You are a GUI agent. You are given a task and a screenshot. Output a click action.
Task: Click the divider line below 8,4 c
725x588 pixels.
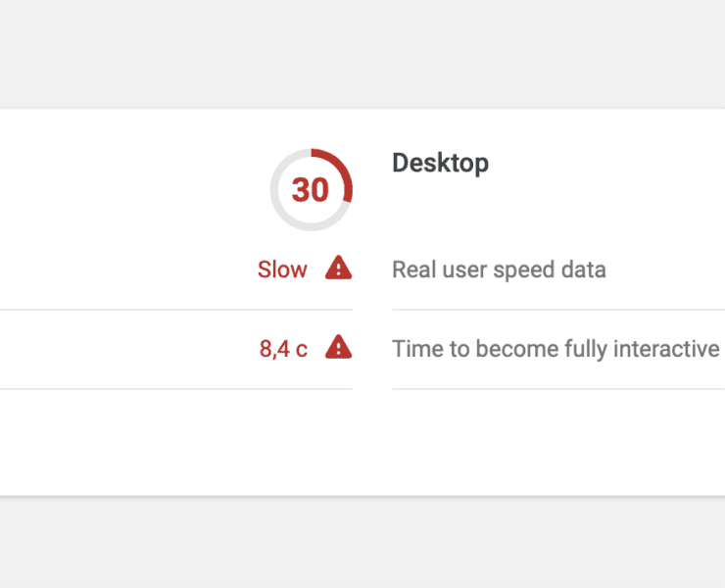(176, 389)
